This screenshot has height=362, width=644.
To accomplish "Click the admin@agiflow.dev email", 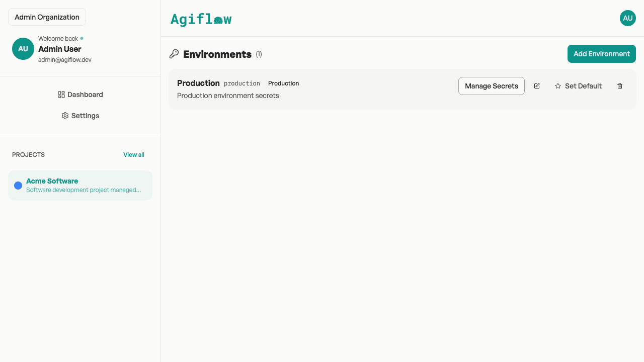I will click(65, 59).
